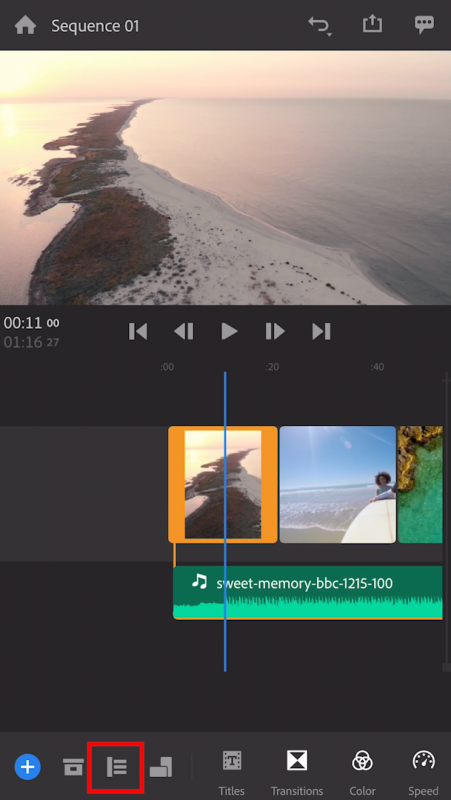Select the sweet-memory-bbc-1215-100 audio clip
451x800 pixels.
pos(308,592)
